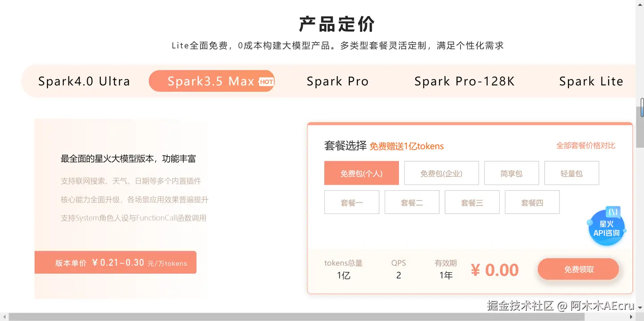Open the Spark Pro tab
This screenshot has width=644, height=321.
pyautogui.click(x=338, y=81)
